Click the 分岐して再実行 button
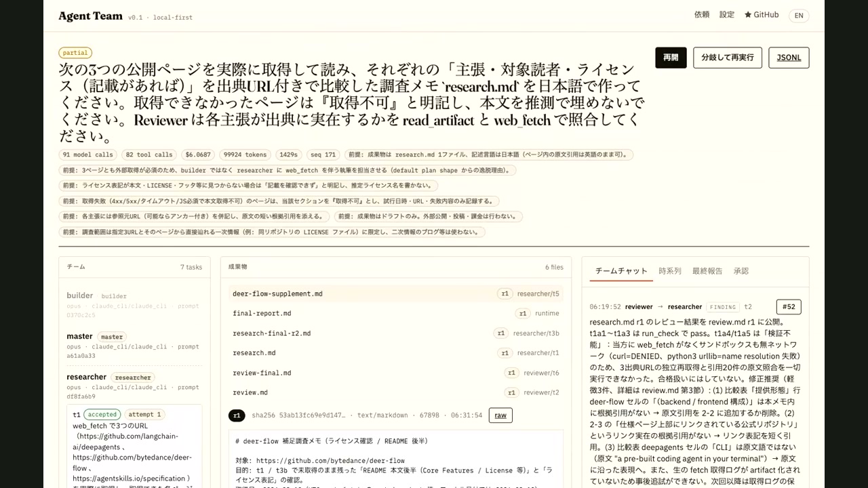The image size is (868, 488). (728, 58)
